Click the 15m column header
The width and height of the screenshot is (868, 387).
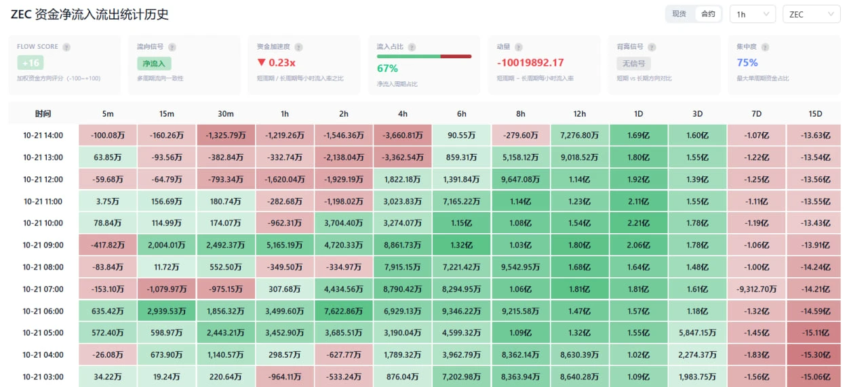[167, 113]
